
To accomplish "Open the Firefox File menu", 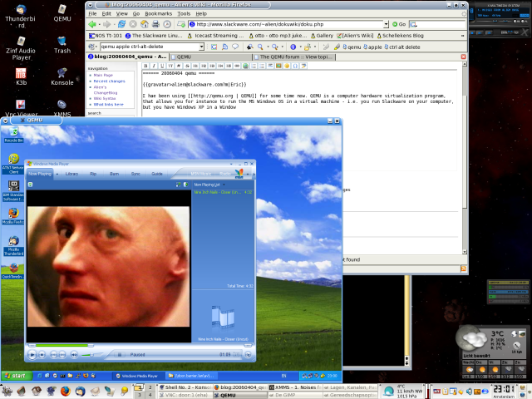I will click(x=92, y=13).
